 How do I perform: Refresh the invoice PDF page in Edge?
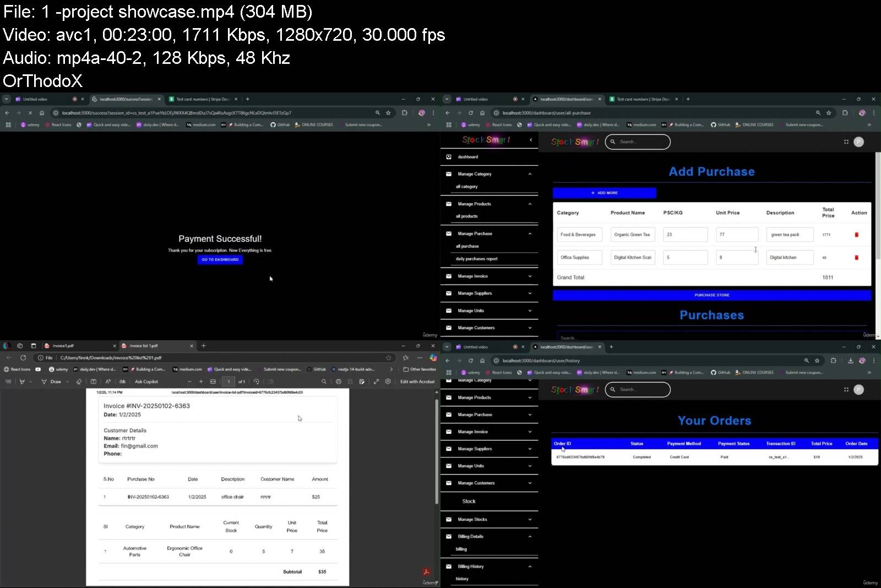[x=23, y=358]
